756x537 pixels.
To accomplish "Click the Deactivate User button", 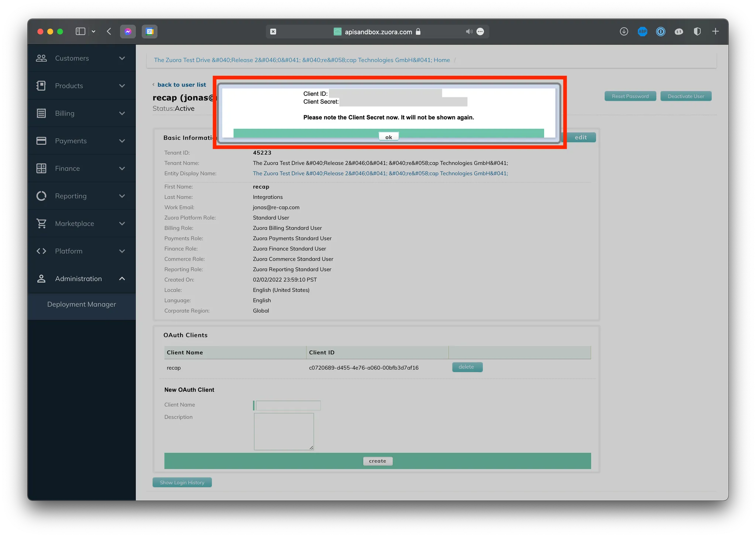I will tap(686, 96).
